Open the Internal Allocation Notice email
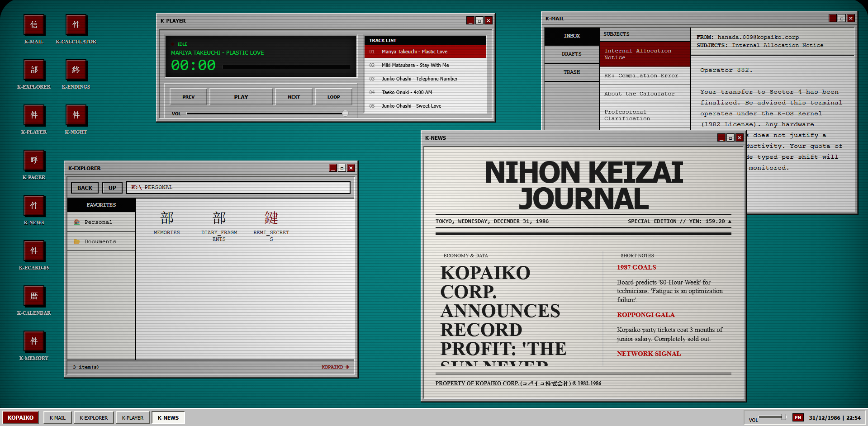Image resolution: width=868 pixels, height=426 pixels. pos(645,54)
